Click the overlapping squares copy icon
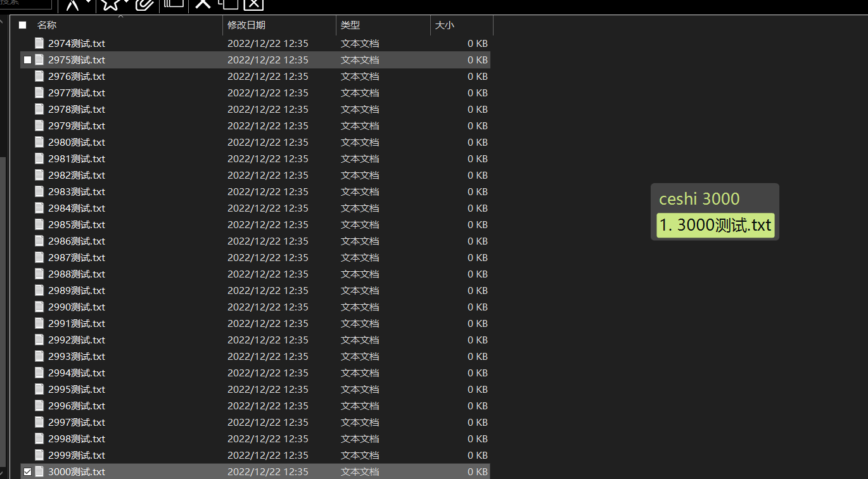 (228, 4)
